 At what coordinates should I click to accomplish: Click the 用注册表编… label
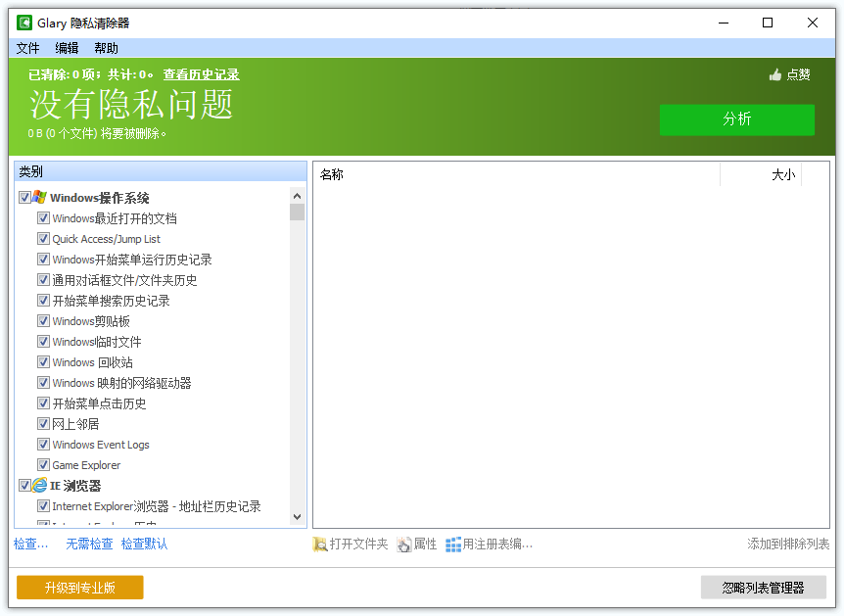[497, 545]
